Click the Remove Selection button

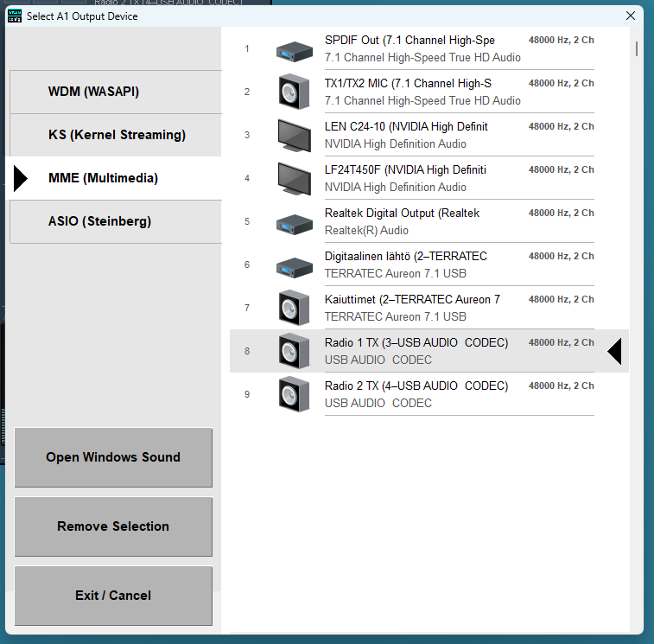tap(113, 526)
